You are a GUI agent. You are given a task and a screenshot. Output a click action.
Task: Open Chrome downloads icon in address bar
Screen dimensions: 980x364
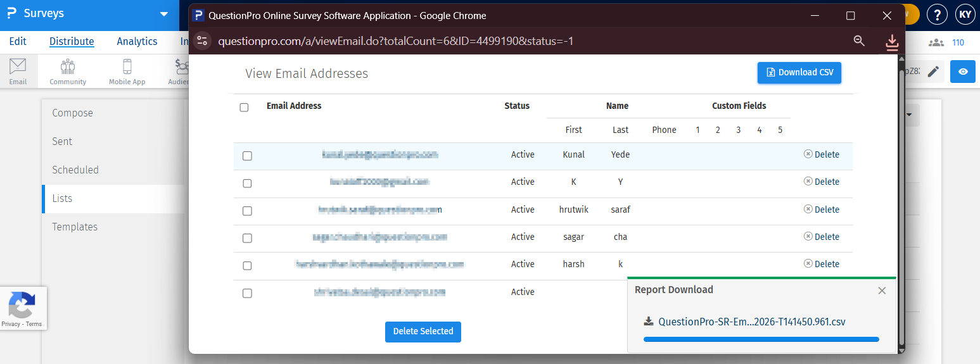point(892,42)
